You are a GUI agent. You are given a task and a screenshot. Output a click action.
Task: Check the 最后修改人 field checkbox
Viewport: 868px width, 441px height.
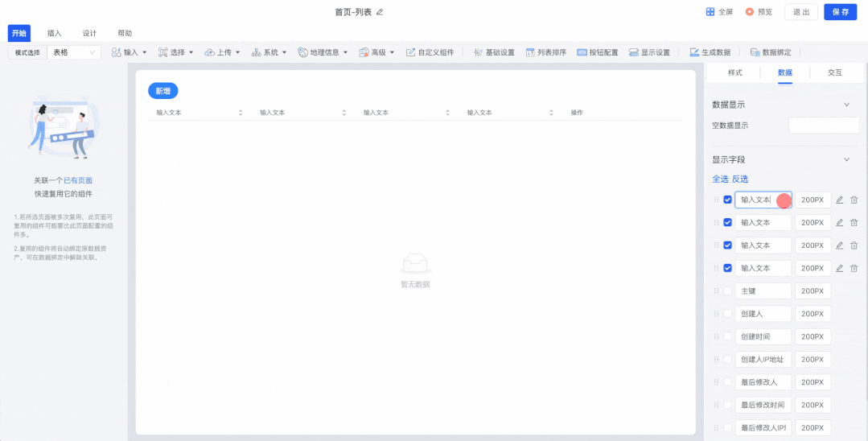point(727,382)
